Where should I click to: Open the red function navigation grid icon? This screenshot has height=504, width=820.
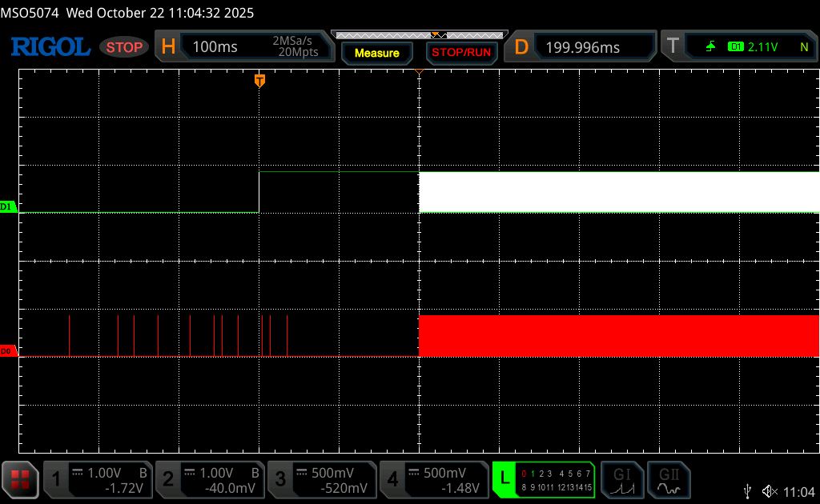point(20,479)
